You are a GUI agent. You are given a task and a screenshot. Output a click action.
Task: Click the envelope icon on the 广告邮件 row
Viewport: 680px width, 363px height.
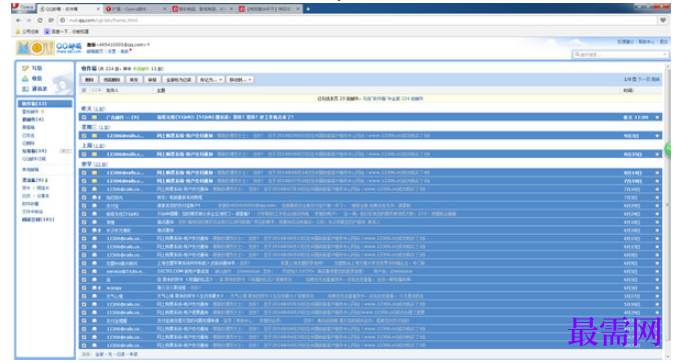[x=94, y=118]
